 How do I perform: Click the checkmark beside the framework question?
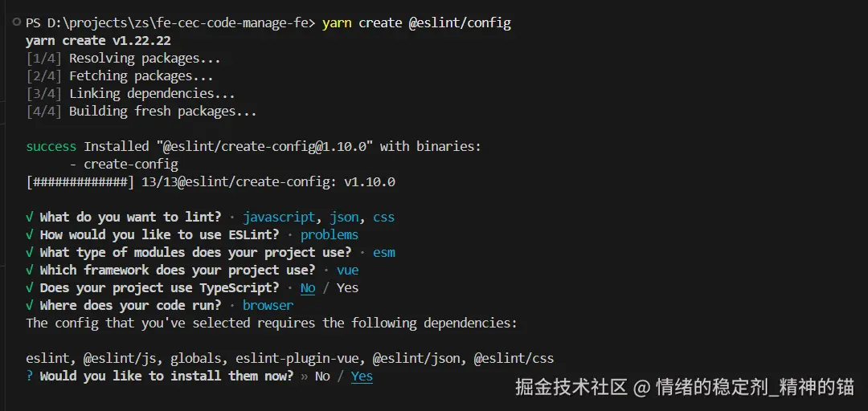[x=30, y=270]
